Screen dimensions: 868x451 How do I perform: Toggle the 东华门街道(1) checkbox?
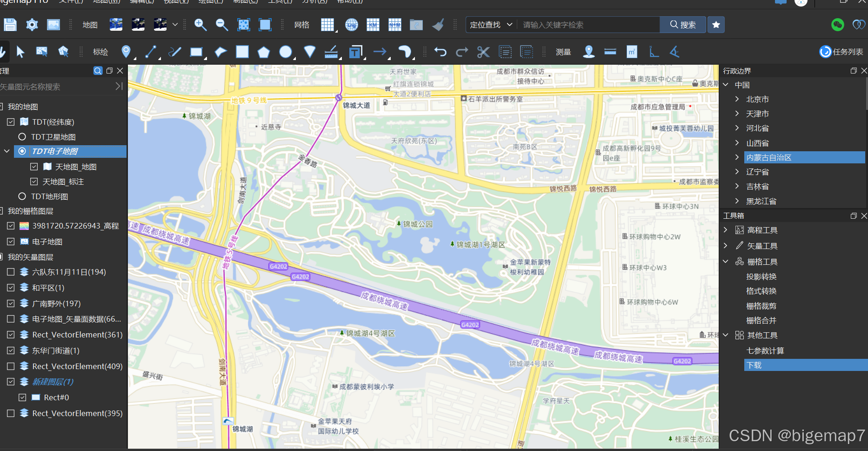pyautogui.click(x=11, y=350)
